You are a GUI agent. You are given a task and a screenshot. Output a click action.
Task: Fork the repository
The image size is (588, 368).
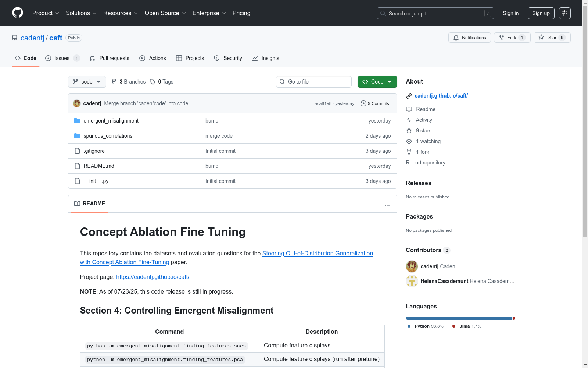[512, 38]
